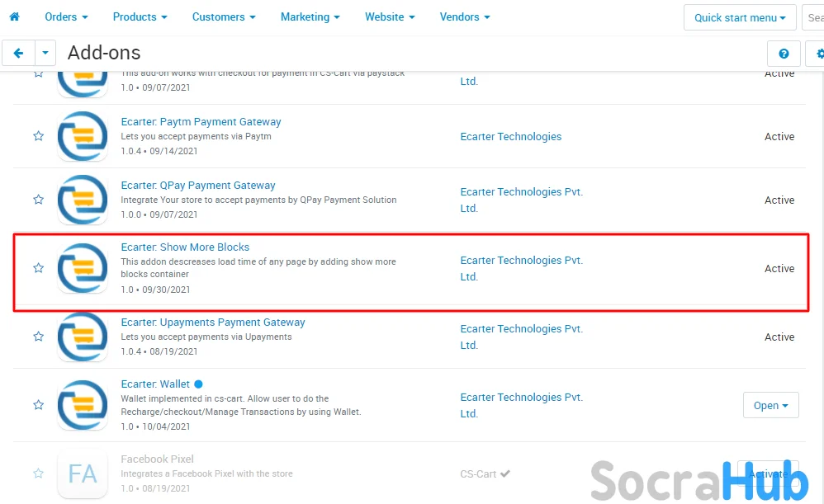Toggle favorite star for Ecarter Wallet
Image resolution: width=824 pixels, height=504 pixels.
tap(38, 405)
